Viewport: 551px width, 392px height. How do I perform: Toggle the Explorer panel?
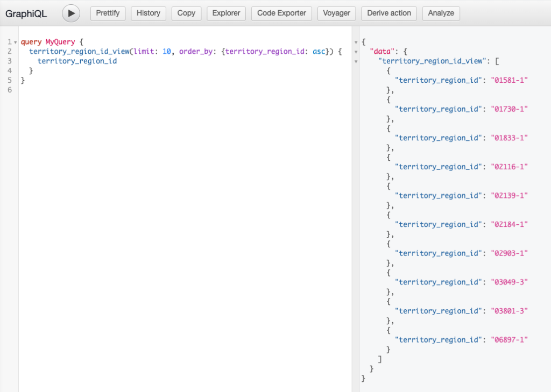click(x=227, y=13)
